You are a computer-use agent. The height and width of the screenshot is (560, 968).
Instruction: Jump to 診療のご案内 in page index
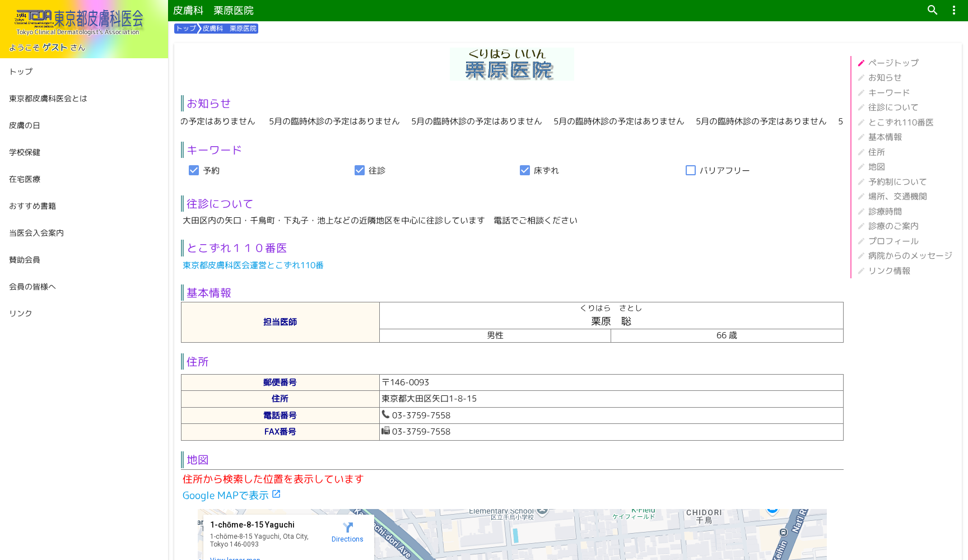pos(893,226)
